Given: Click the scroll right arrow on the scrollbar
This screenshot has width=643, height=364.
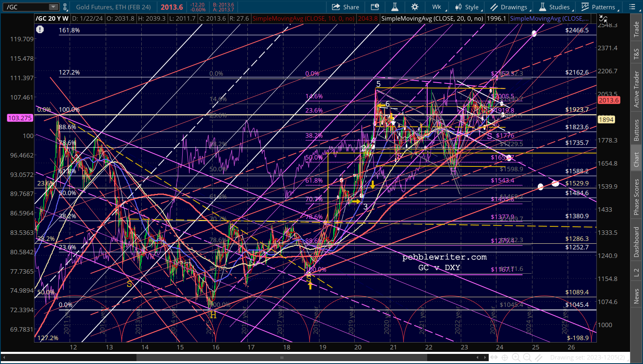Looking at the screenshot, I should [485, 358].
